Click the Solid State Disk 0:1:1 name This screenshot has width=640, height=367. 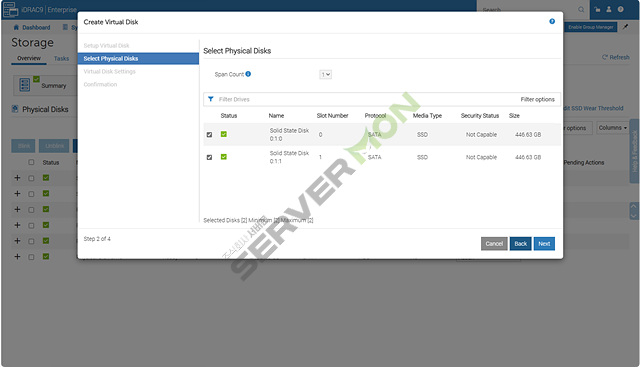click(x=289, y=157)
